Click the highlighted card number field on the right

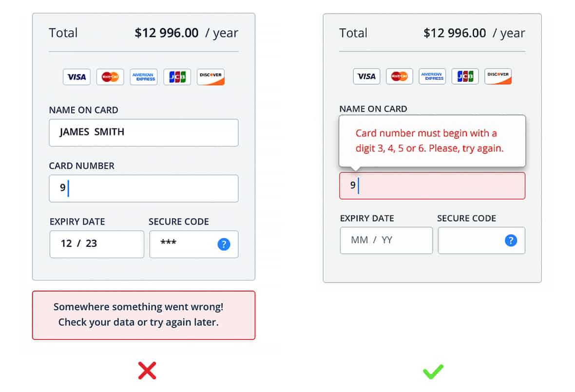click(432, 186)
